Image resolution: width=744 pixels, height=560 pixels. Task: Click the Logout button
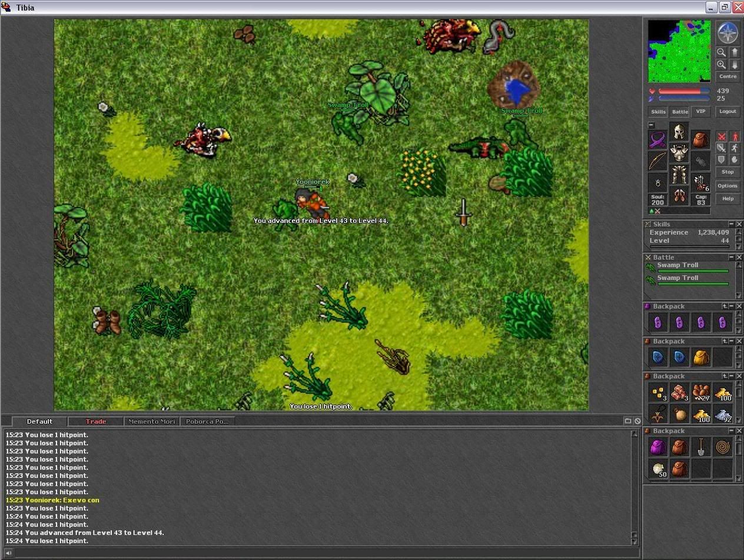coord(728,112)
